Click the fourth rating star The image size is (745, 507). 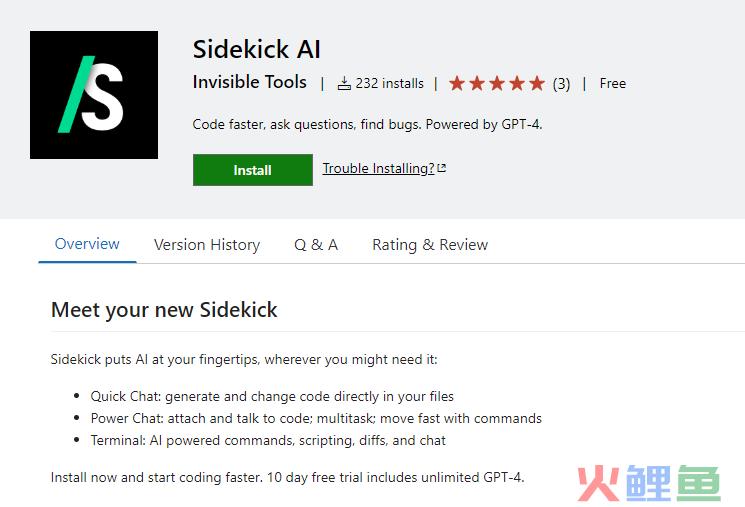[x=517, y=83]
